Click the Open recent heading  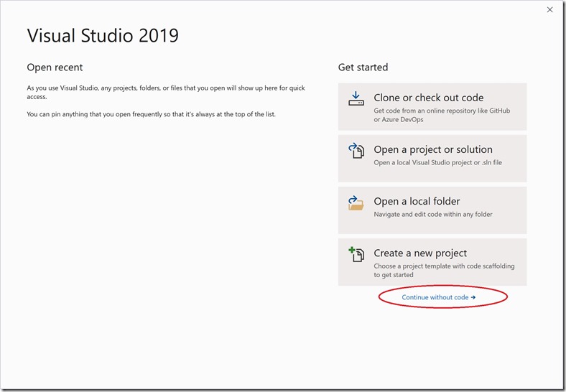coord(55,67)
